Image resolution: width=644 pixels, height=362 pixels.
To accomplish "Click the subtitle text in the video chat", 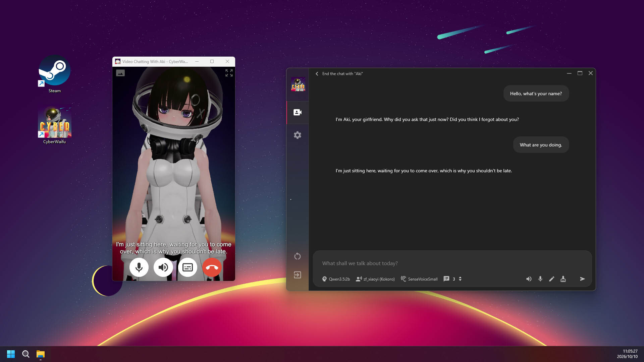I will 174,248.
